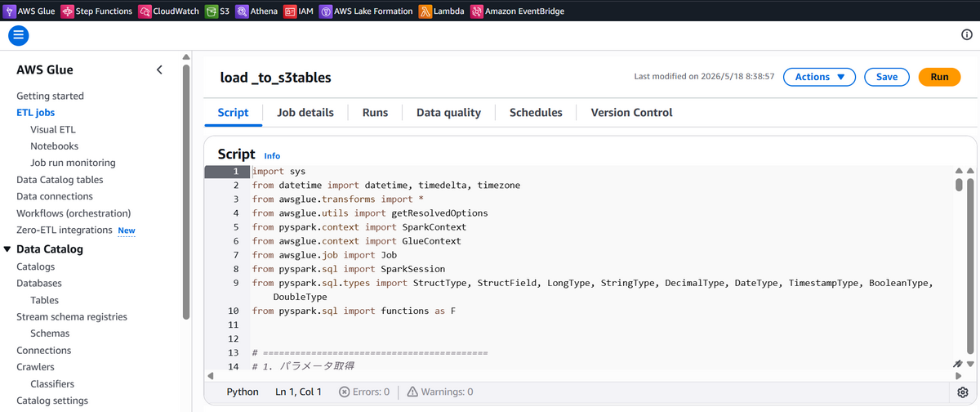Click the Warnings indicator in status bar
This screenshot has height=412, width=980.
[x=439, y=392]
